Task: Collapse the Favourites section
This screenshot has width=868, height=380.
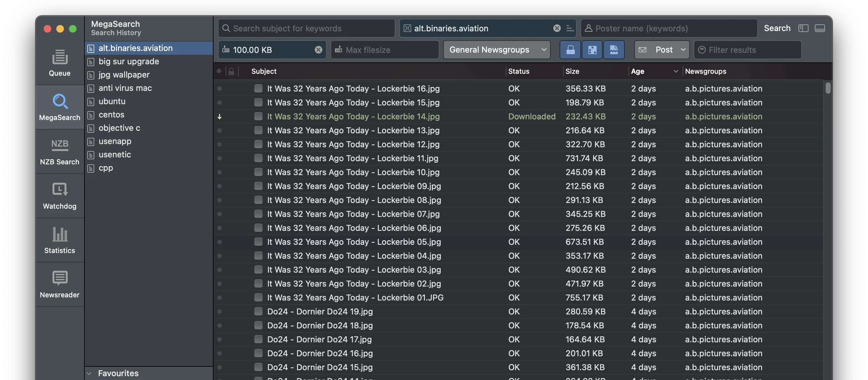Action: pos(89,373)
